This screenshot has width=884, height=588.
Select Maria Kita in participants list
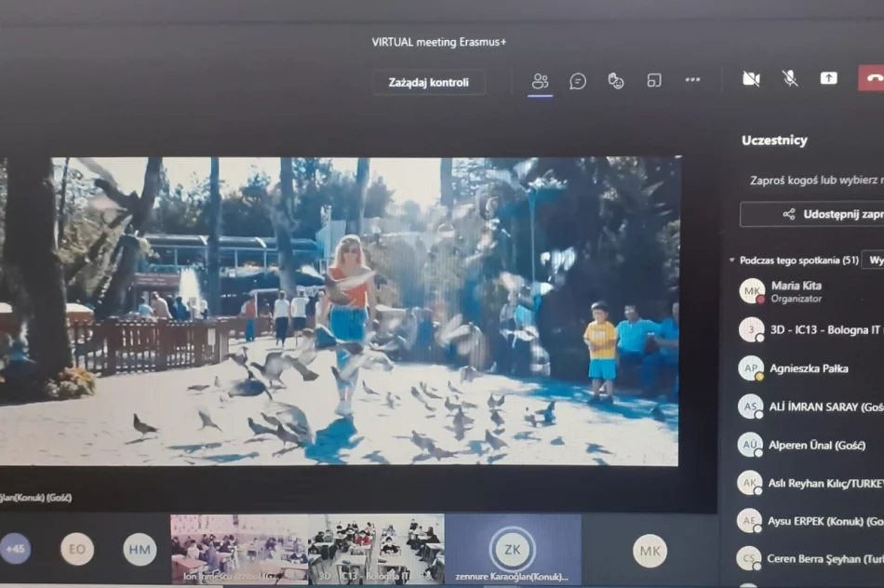796,291
